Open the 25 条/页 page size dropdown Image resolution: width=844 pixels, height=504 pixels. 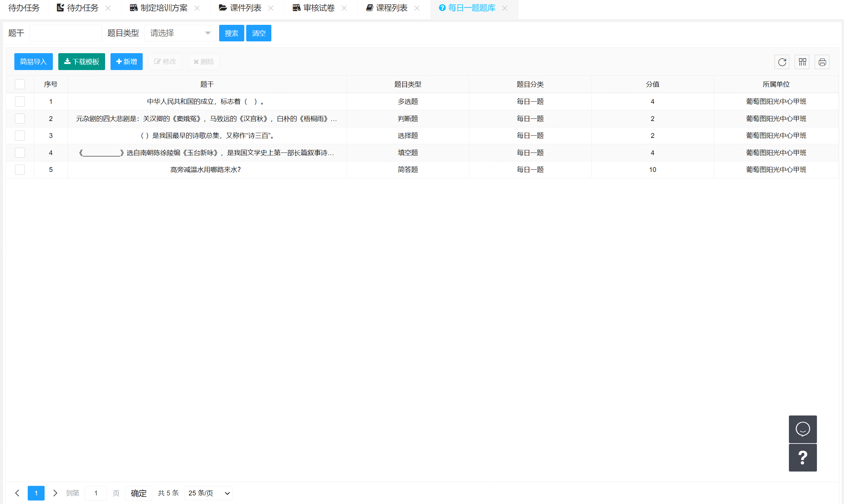(209, 493)
